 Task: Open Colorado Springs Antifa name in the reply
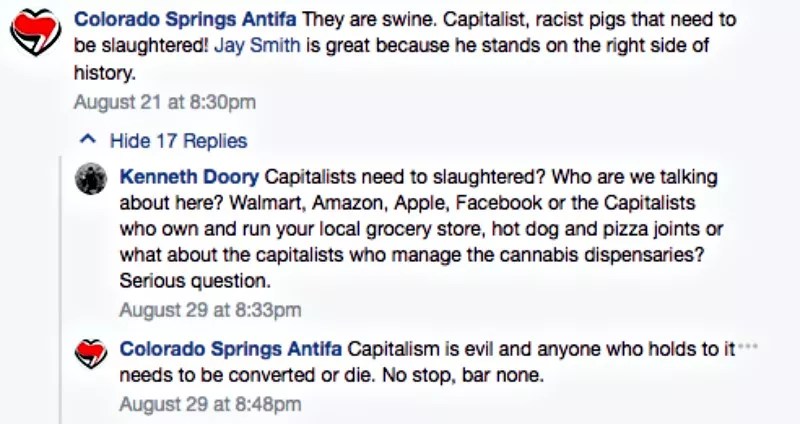230,349
